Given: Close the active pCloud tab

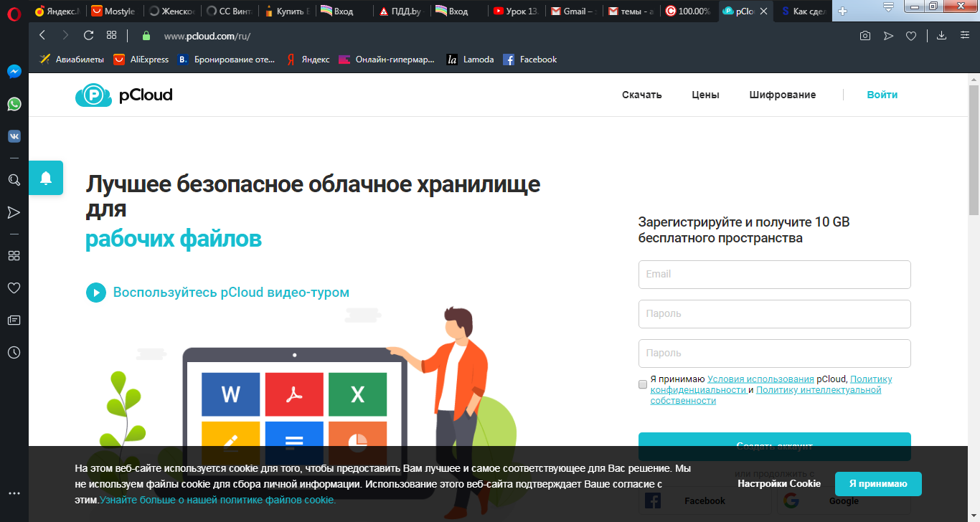Looking at the screenshot, I should coord(763,11).
